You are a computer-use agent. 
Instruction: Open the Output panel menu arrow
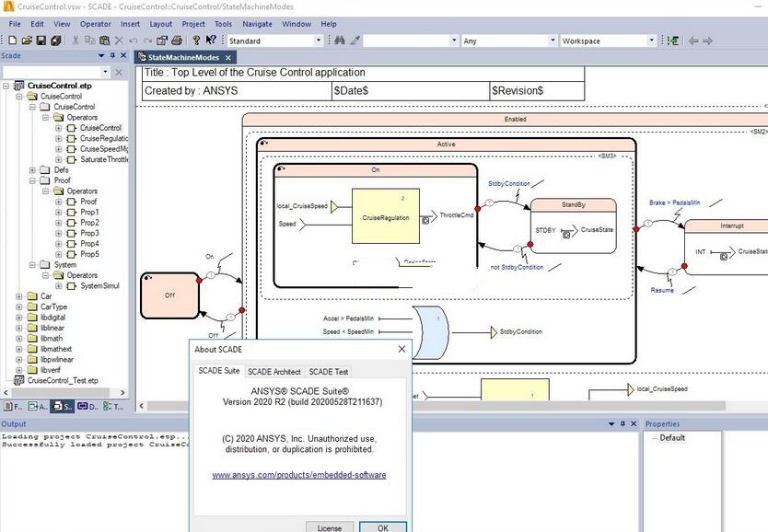(611, 423)
